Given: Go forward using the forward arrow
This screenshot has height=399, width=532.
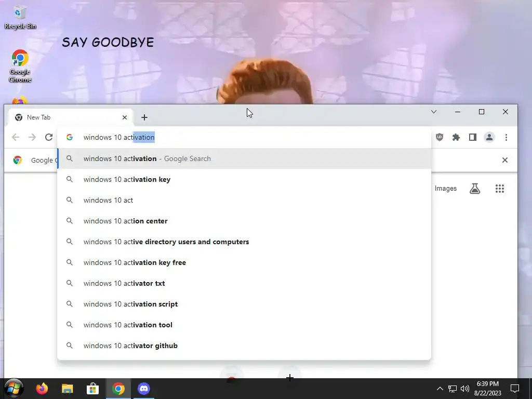Looking at the screenshot, I should 32,137.
